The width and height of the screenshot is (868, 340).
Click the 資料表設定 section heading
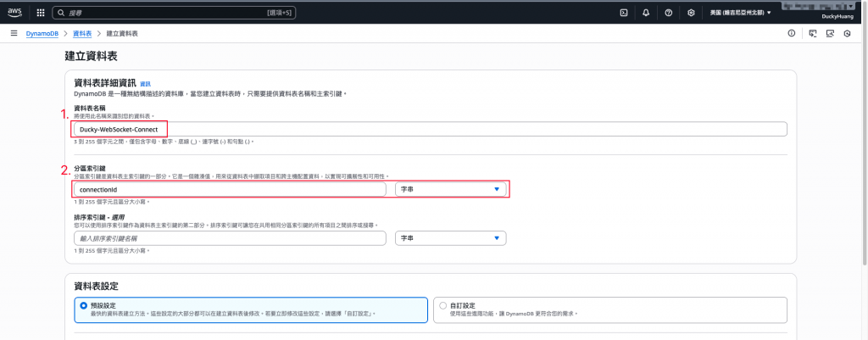97,287
